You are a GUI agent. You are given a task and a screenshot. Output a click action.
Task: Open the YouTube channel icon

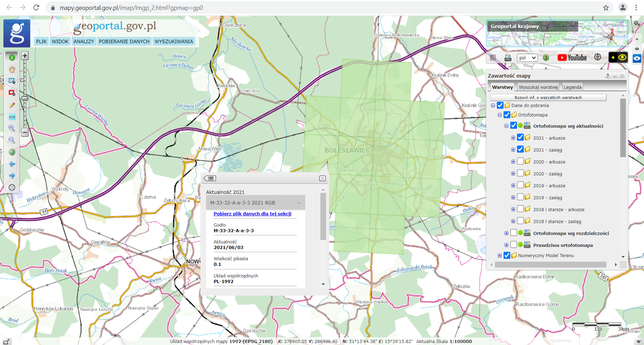point(572,58)
